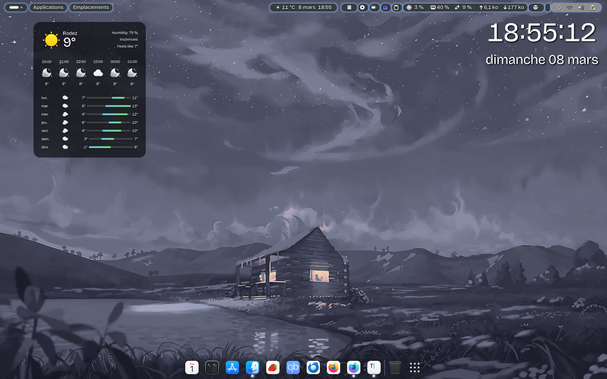Click the clipboard icon in the top bar
The image size is (607, 379).
point(396,7)
